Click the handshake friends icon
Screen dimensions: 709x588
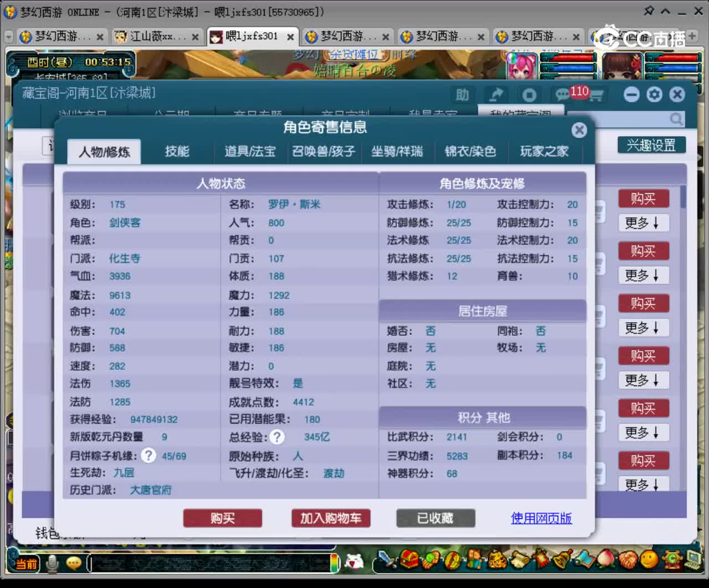click(x=629, y=560)
